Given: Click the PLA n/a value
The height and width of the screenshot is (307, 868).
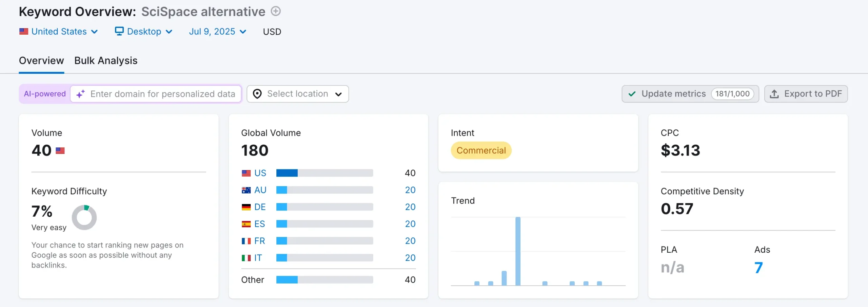Looking at the screenshot, I should (x=672, y=268).
